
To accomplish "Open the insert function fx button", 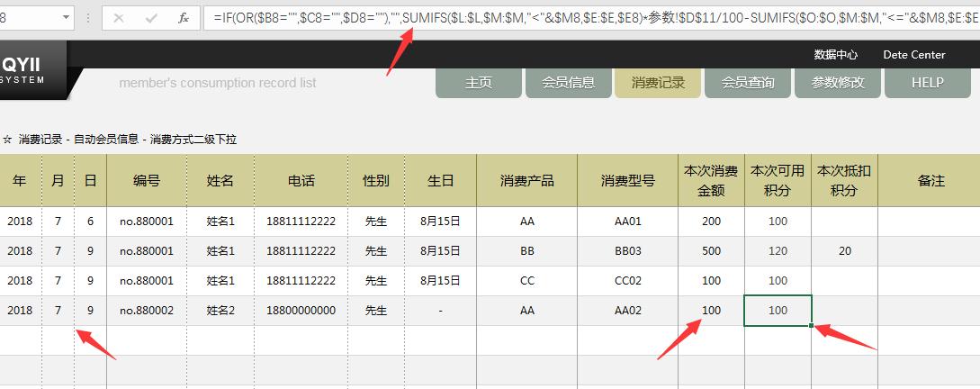I will (x=183, y=18).
